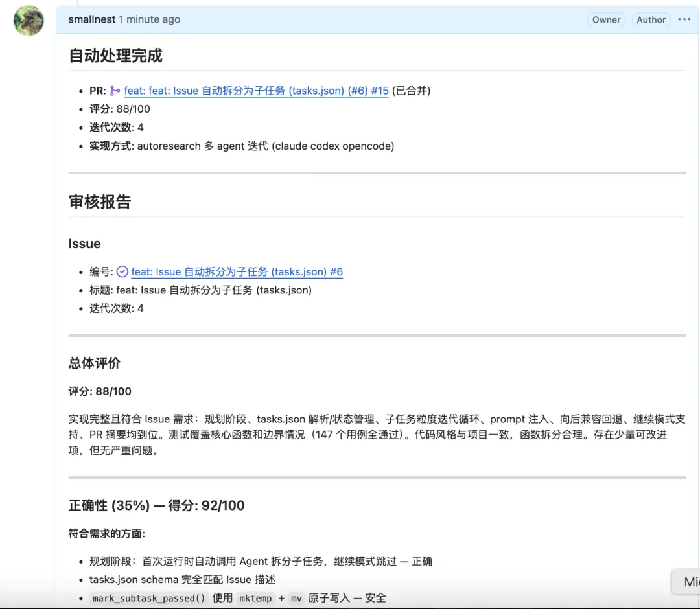
Task: Click the merged pull request icon
Action: click(x=115, y=91)
